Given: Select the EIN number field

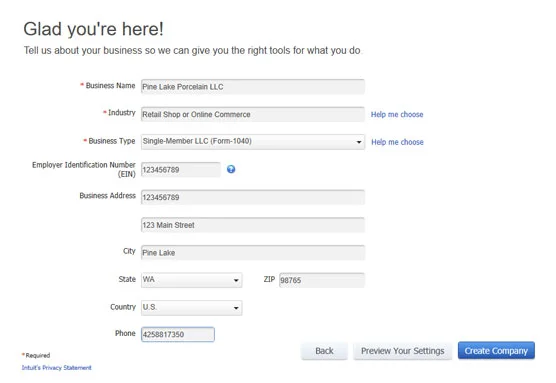Looking at the screenshot, I should [x=180, y=170].
